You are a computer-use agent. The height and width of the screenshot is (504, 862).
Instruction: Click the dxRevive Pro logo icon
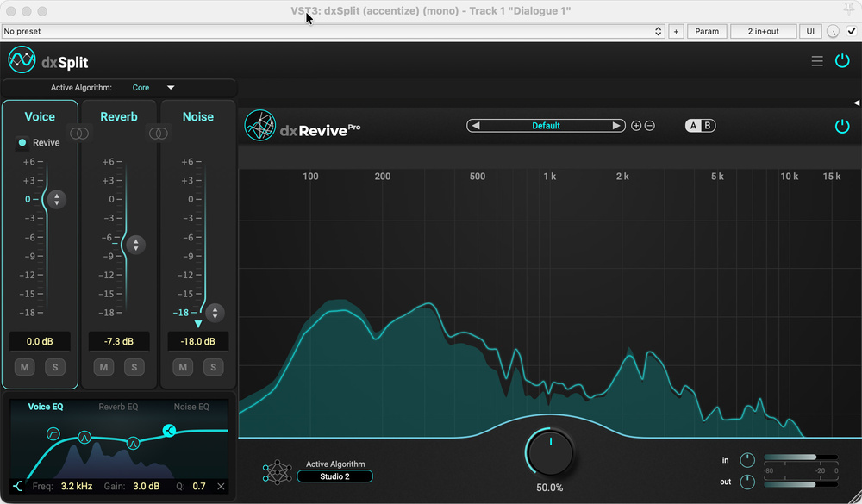260,125
